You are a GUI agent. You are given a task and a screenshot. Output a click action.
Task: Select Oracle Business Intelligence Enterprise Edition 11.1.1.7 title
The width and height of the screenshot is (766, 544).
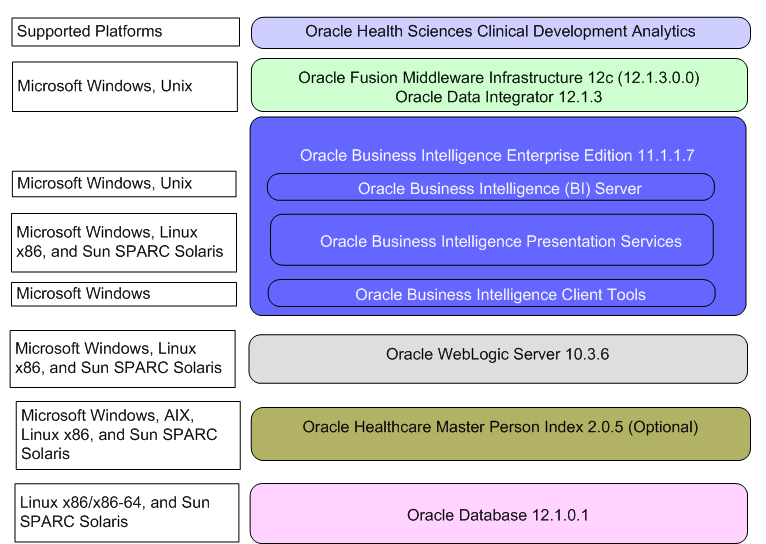[x=497, y=155]
